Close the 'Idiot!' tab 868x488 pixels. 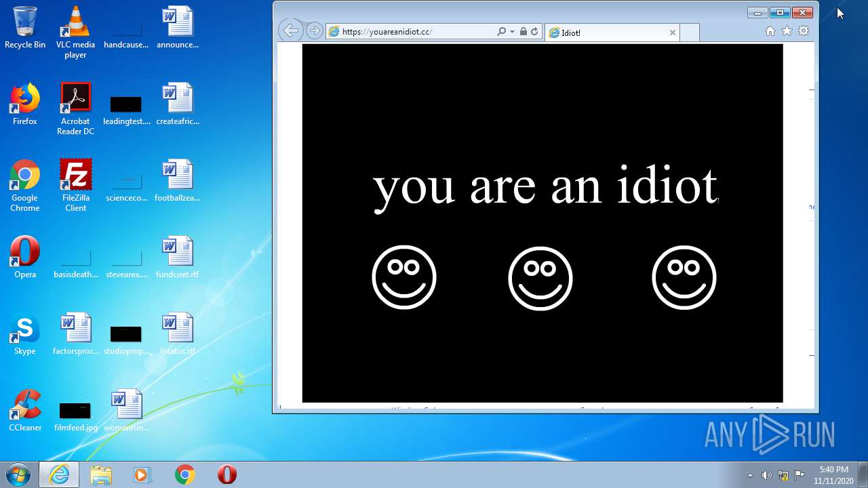point(673,33)
